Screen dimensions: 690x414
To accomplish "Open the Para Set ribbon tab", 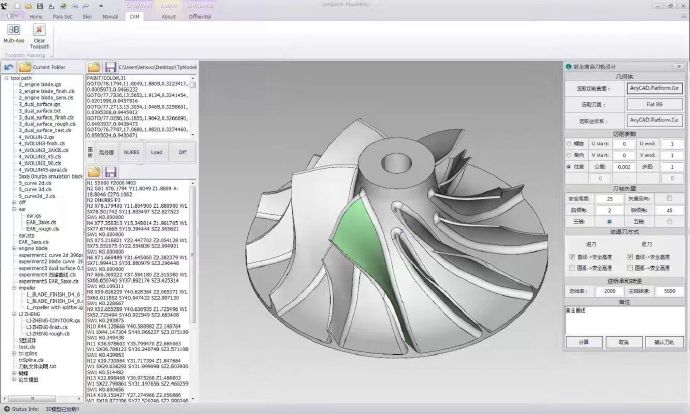I will pyautogui.click(x=62, y=17).
